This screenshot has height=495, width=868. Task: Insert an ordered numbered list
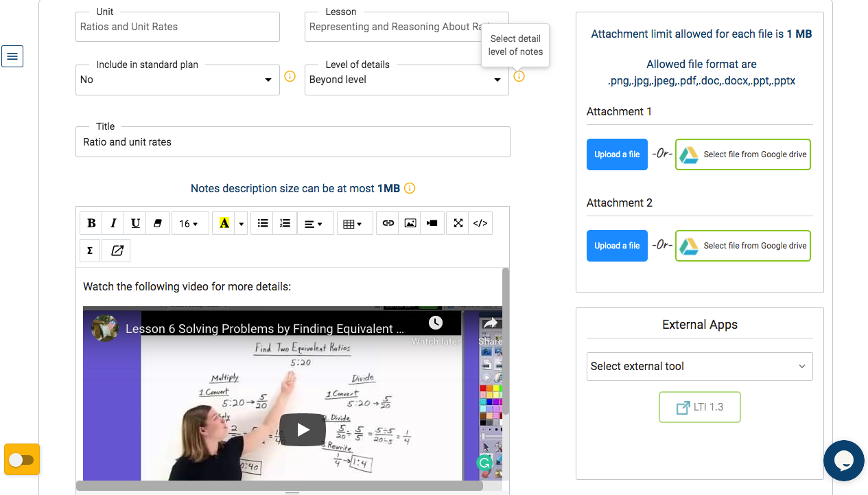click(x=285, y=223)
